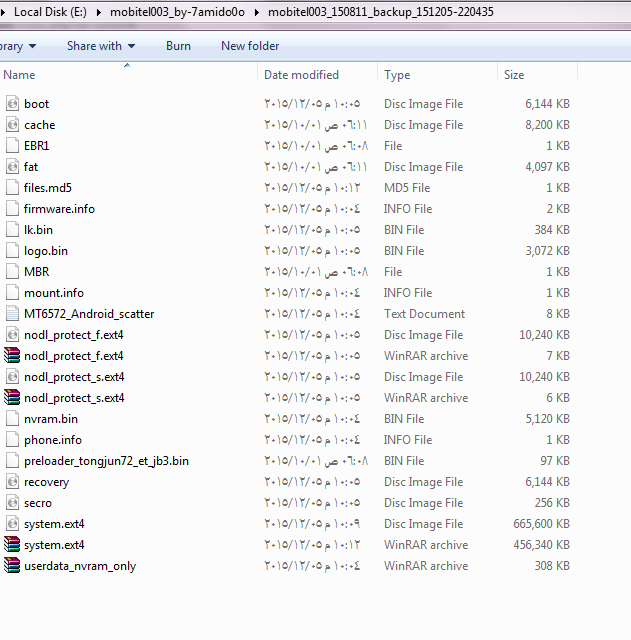Click the nodl_protect_s.ext4 disc image icon
This screenshot has width=631, height=640.
[13, 377]
